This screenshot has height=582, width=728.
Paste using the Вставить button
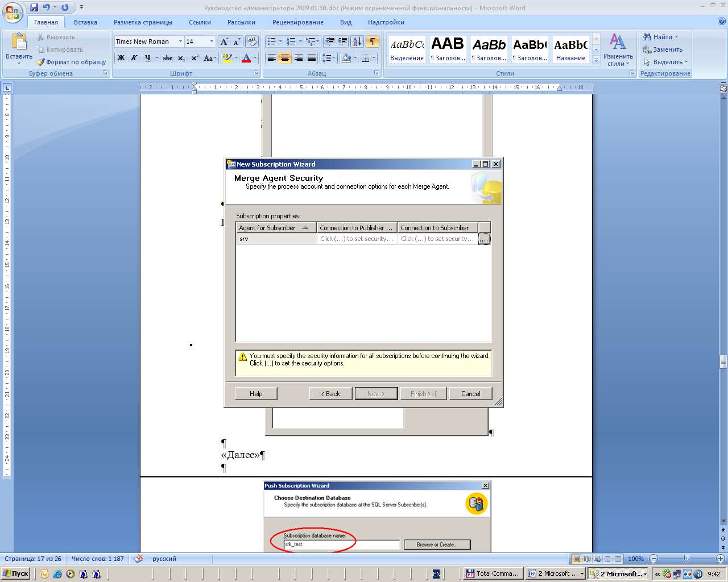(x=19, y=49)
